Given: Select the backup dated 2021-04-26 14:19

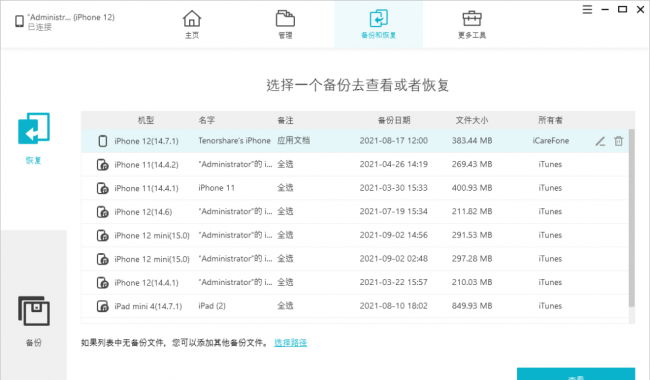Looking at the screenshot, I should (355, 165).
